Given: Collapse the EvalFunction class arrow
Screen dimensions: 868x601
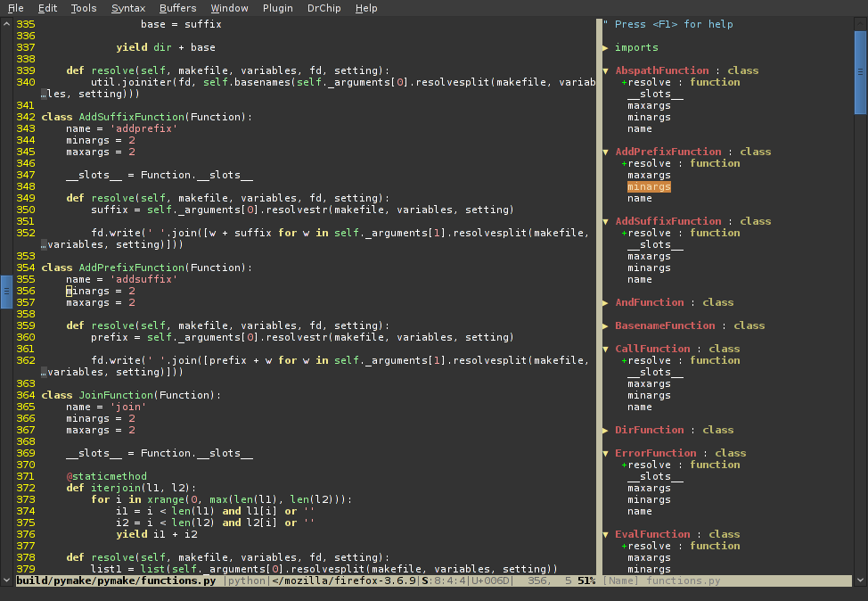Looking at the screenshot, I should tap(606, 534).
